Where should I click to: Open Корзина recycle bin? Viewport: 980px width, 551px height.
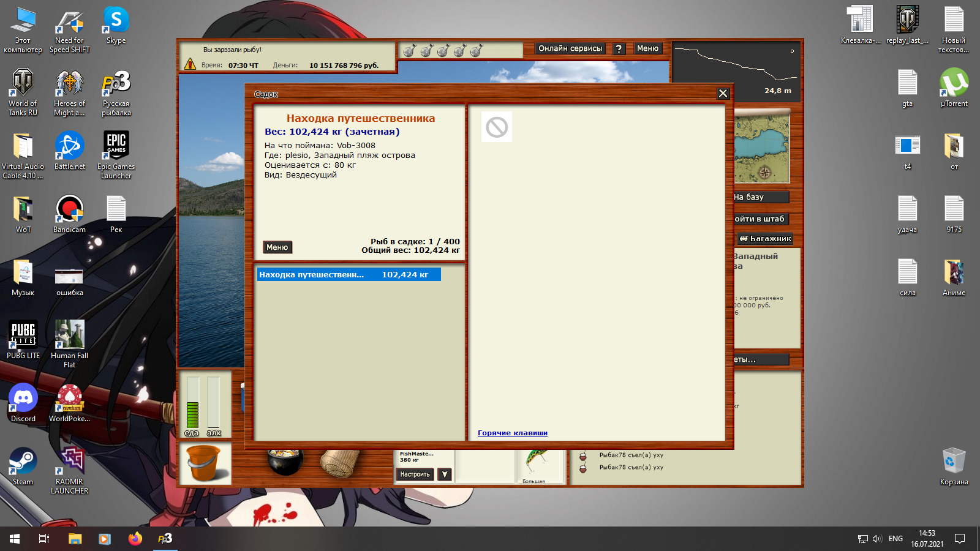(x=954, y=467)
